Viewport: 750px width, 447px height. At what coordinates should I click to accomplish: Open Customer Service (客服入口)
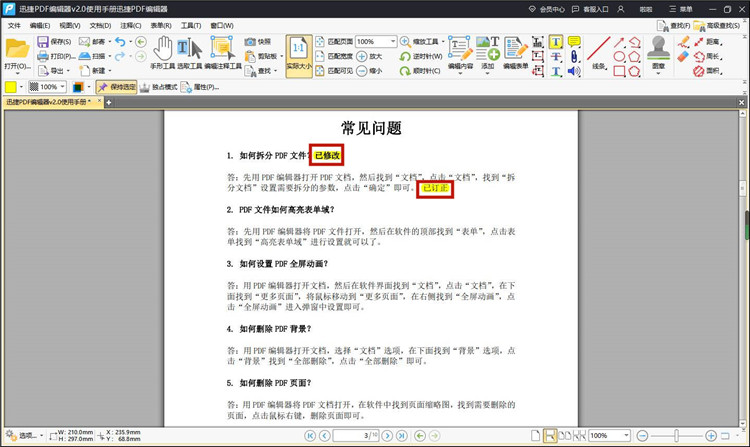coord(590,9)
